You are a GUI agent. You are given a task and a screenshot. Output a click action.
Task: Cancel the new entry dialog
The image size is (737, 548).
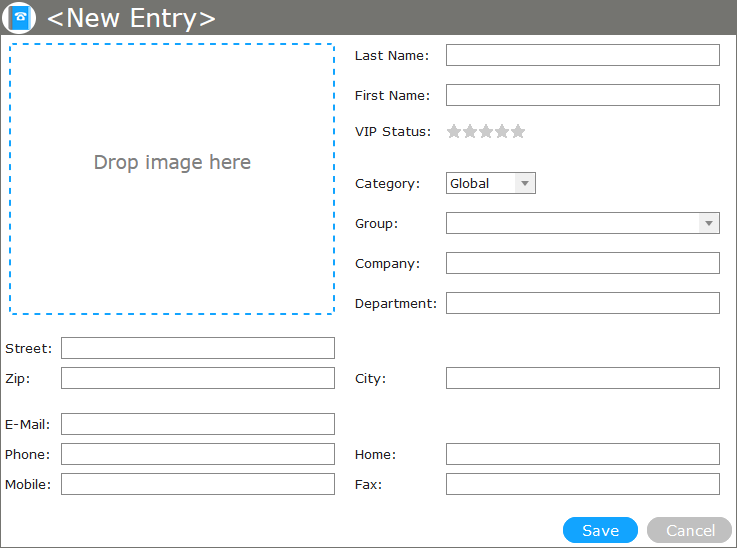coord(690,530)
